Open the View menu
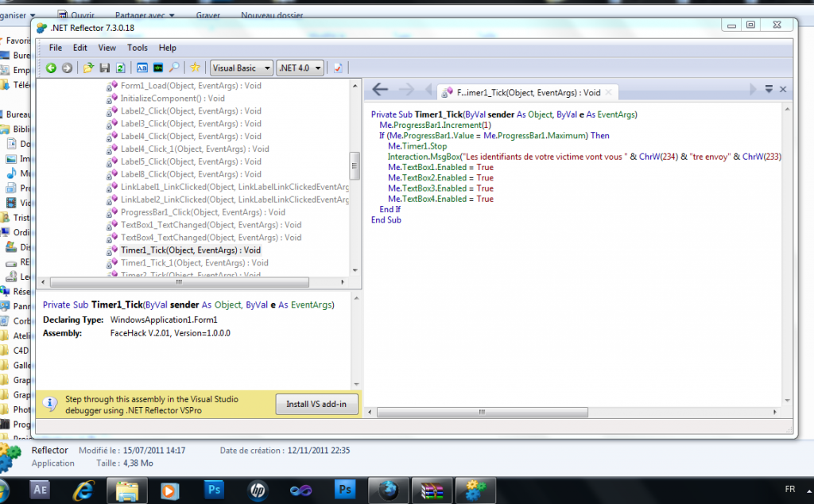 click(107, 48)
